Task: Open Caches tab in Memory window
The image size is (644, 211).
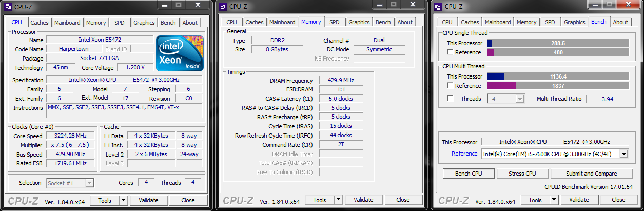Action: tap(255, 22)
